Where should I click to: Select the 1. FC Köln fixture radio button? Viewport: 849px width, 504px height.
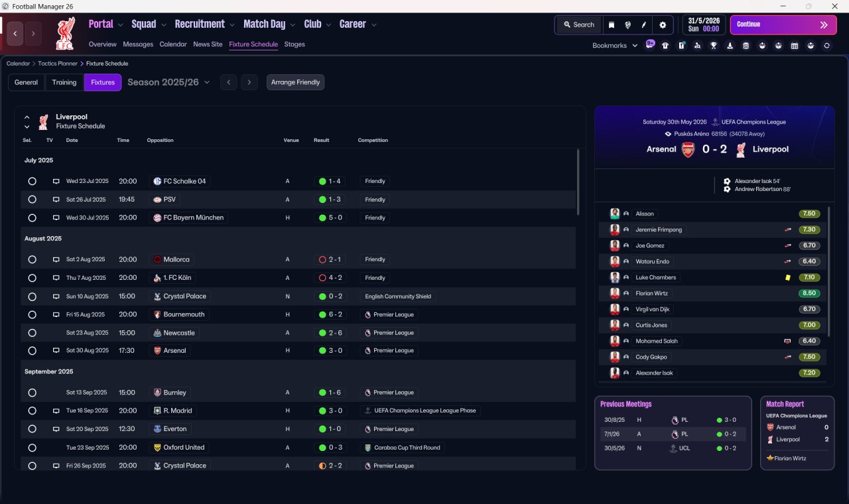pyautogui.click(x=32, y=278)
